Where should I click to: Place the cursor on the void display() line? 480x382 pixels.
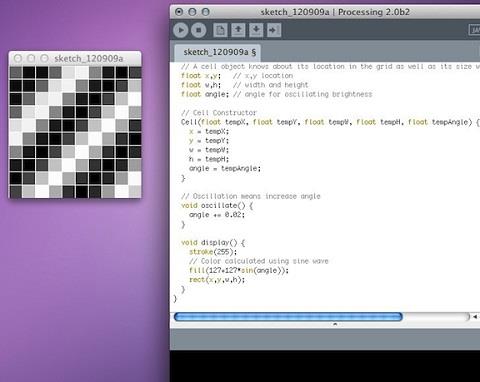tap(213, 243)
